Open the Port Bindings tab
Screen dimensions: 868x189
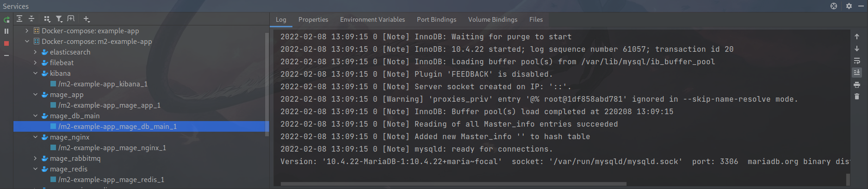(x=436, y=19)
